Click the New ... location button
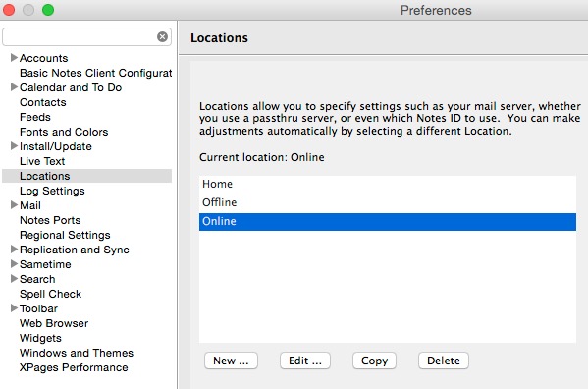 tap(231, 361)
